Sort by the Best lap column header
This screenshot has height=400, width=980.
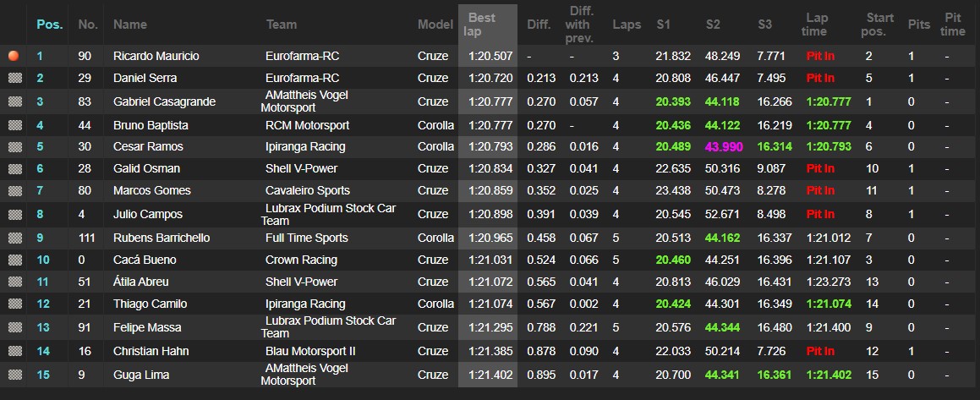click(x=480, y=25)
